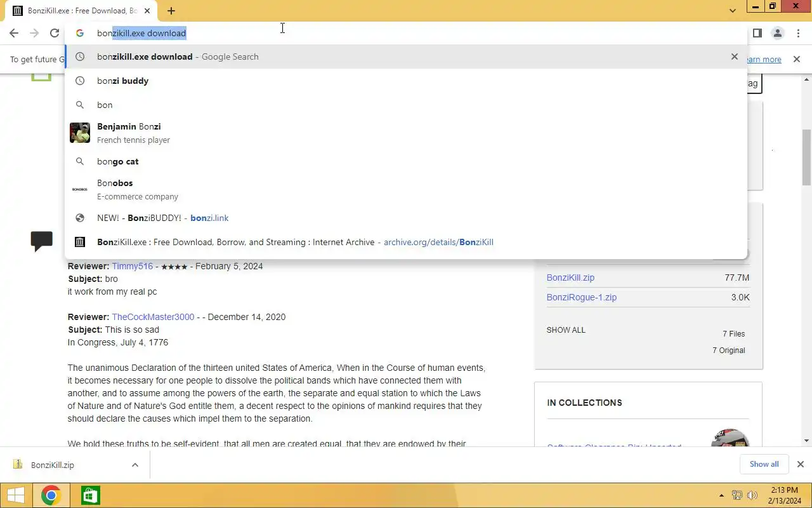The width and height of the screenshot is (812, 508).
Task: Choose the bongo cat suggestion
Action: click(x=406, y=161)
